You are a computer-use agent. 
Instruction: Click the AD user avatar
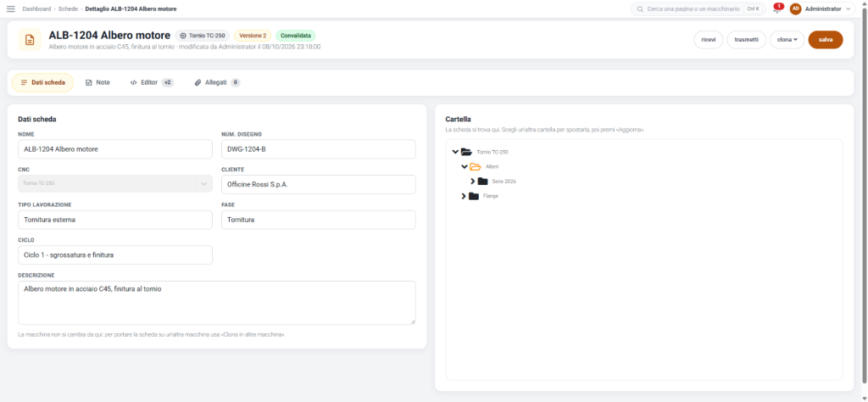795,8
